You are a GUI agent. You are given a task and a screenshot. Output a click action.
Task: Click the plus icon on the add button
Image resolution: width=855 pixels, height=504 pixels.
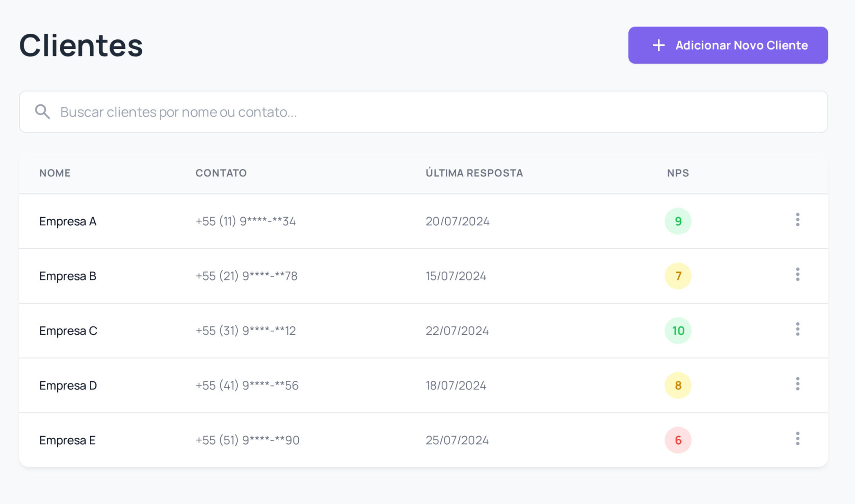pos(658,45)
